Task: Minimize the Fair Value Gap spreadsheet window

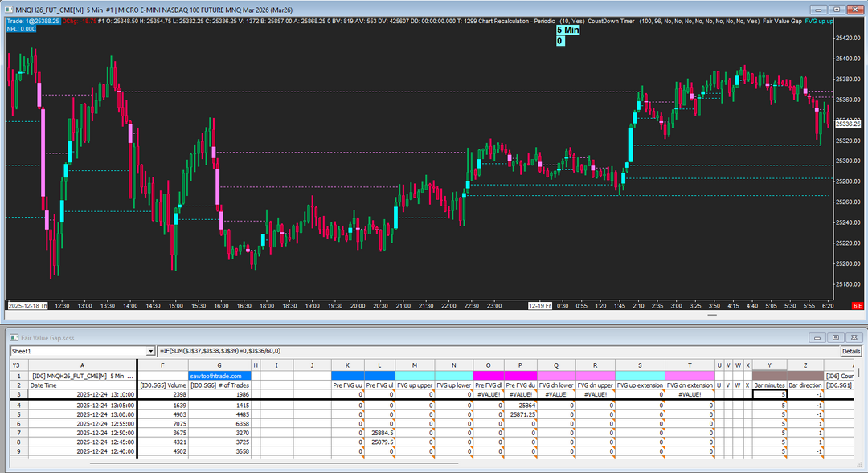Action: [x=817, y=338]
